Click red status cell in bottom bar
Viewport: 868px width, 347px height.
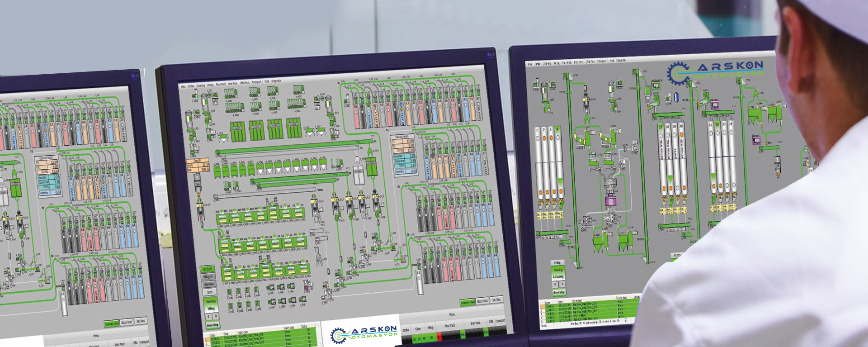[x=439, y=336]
